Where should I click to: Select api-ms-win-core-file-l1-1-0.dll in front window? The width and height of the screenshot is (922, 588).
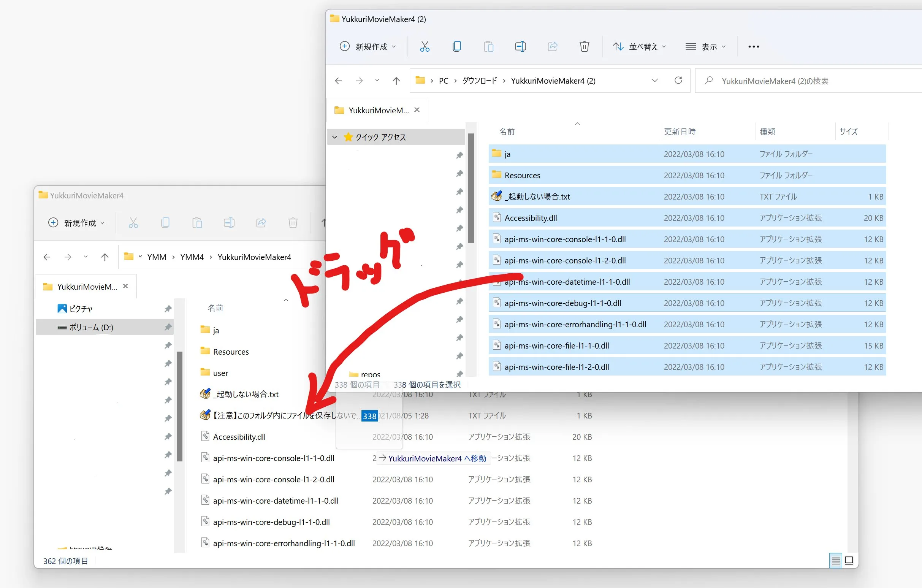pos(687,346)
